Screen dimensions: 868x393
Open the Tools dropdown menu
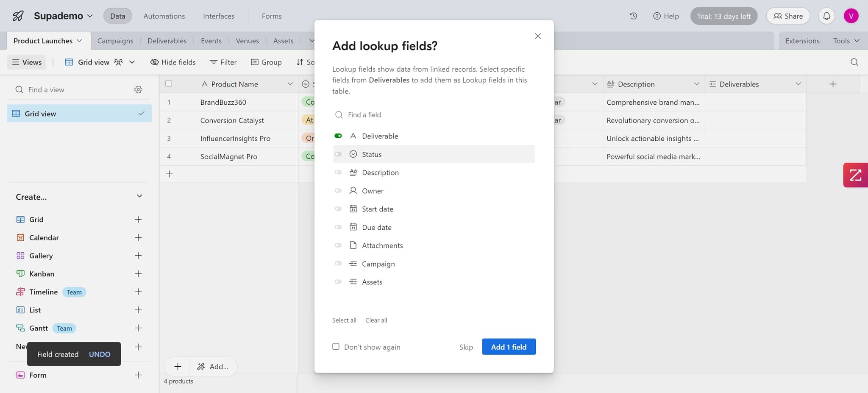pyautogui.click(x=846, y=41)
